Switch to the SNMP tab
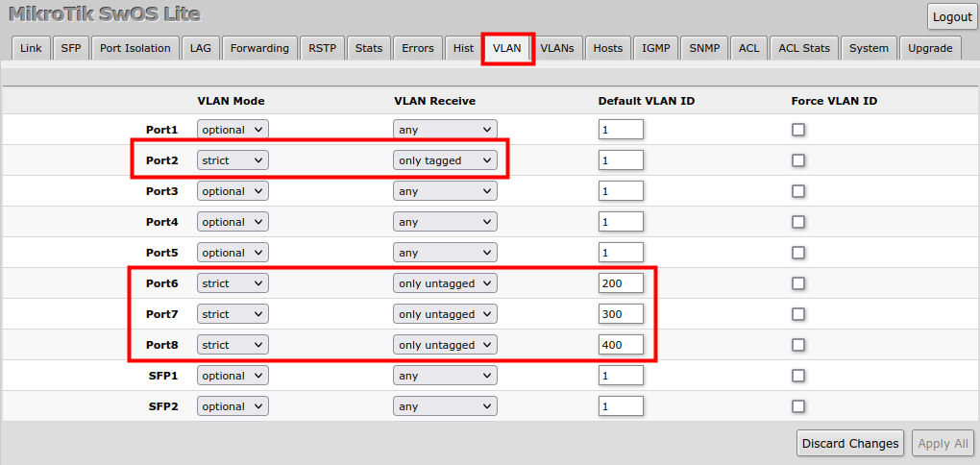Image resolution: width=980 pixels, height=465 pixels. 704,48
